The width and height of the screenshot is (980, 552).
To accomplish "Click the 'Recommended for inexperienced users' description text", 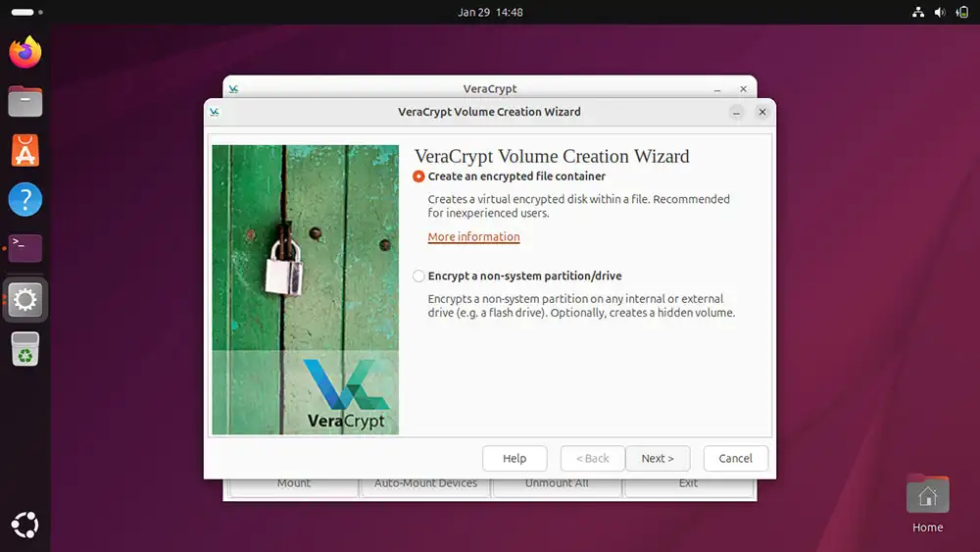I will click(x=579, y=206).
